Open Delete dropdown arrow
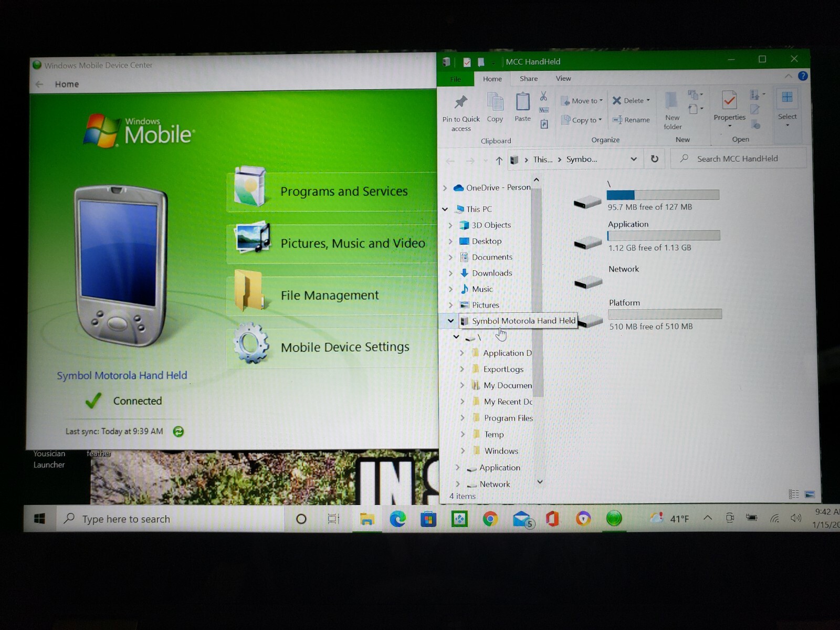Screen dimensions: 840x630 point(648,100)
